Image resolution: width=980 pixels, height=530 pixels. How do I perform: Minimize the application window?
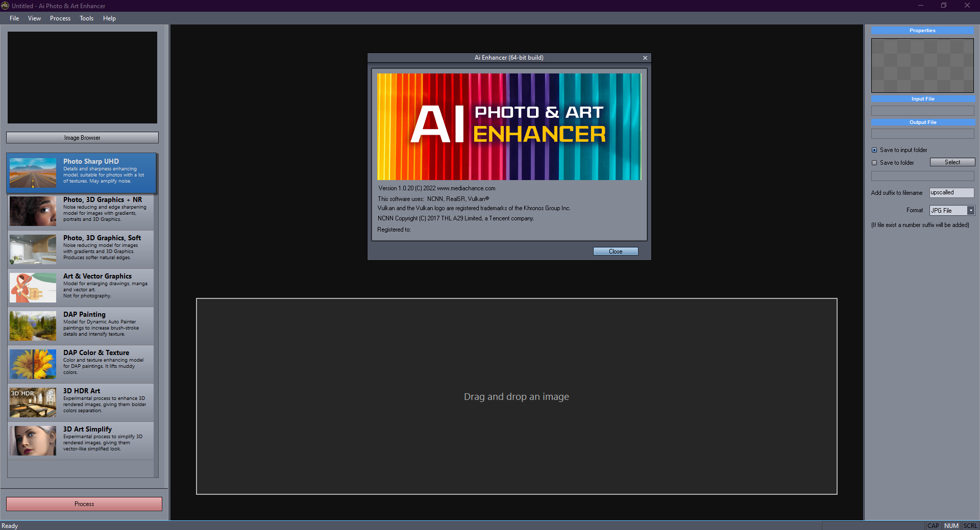point(921,6)
